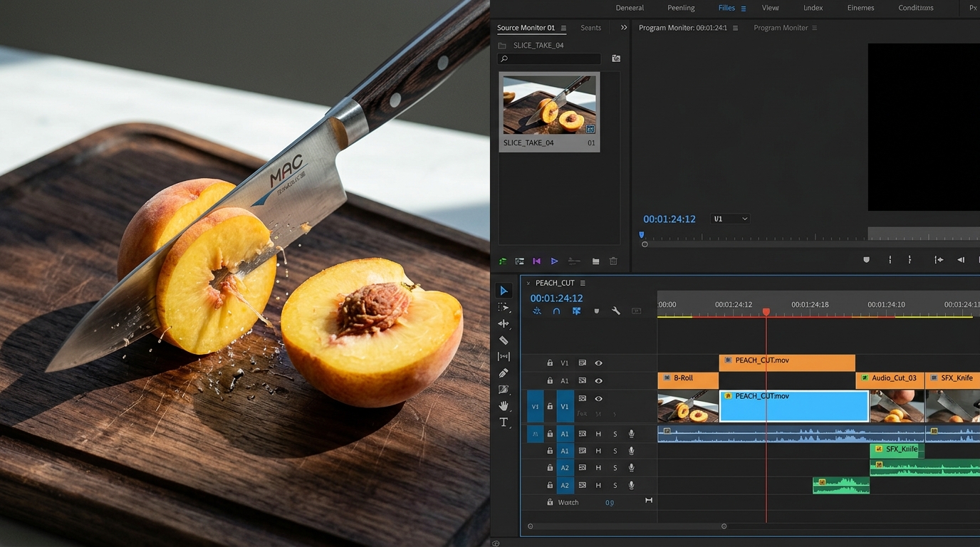Toggle the lock on the Watch row

coord(550,502)
